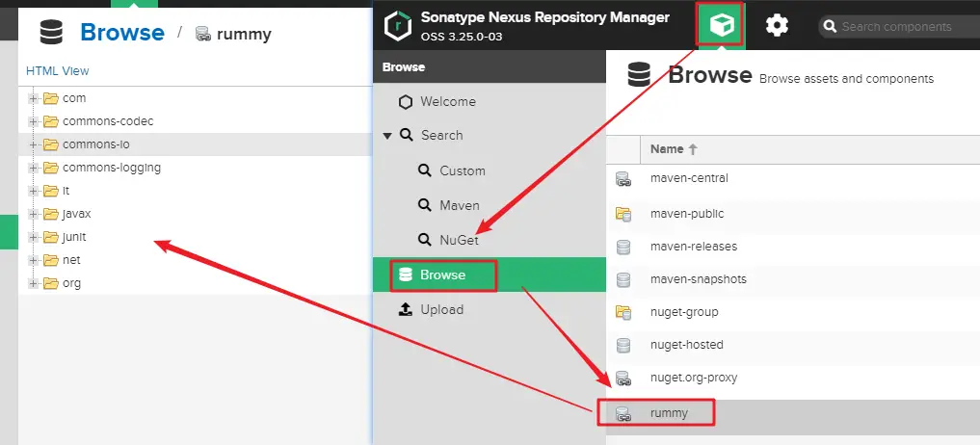Viewport: 980px width, 445px height.
Task: Open the administration gear icon
Action: point(777,26)
